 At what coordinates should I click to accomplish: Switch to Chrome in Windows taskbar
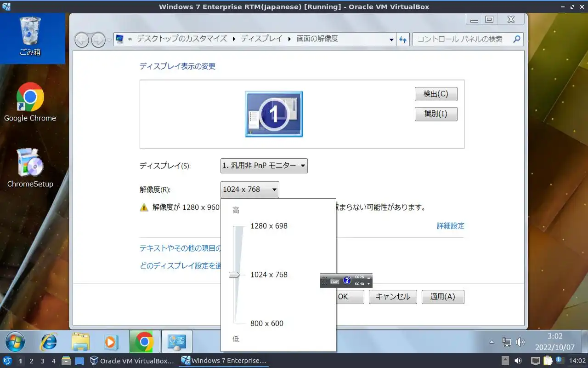pyautogui.click(x=144, y=342)
